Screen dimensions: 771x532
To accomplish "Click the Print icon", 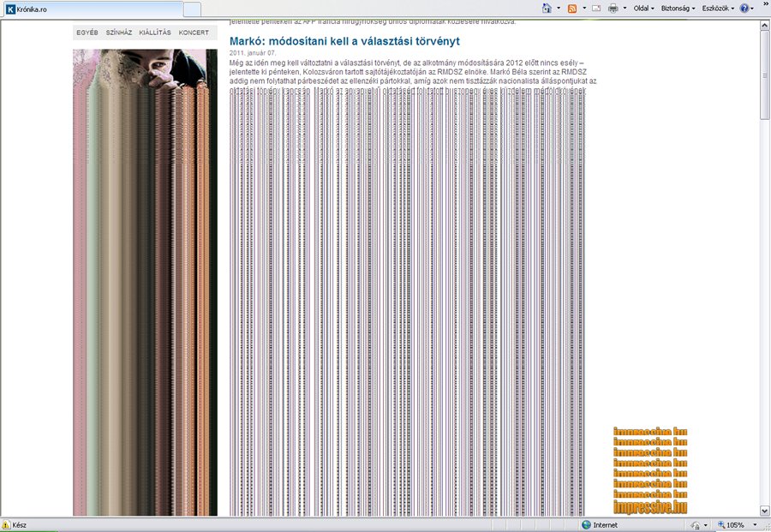I will (613, 9).
